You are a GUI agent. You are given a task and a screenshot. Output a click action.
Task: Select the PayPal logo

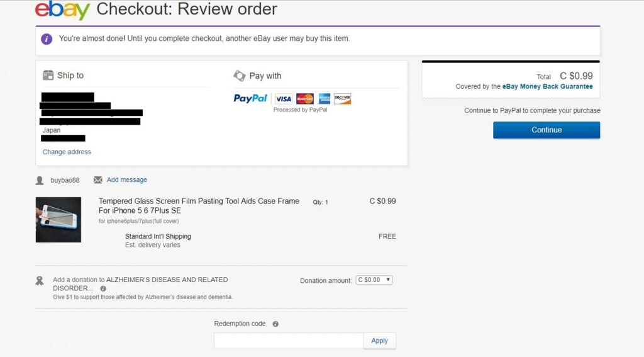point(250,98)
